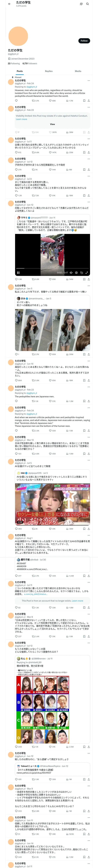The image size is (98, 868).
Task: Share the Jul 5 post with 25M views
Action: point(89,152)
